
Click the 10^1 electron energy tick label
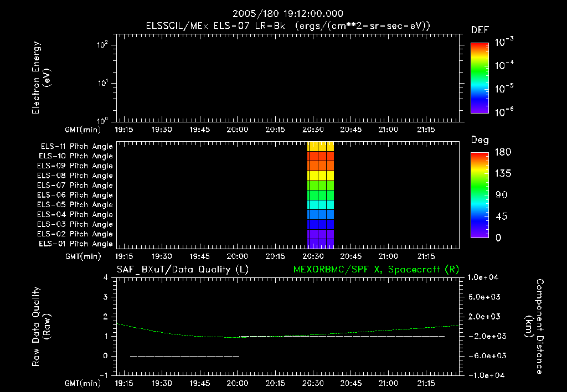click(102, 83)
